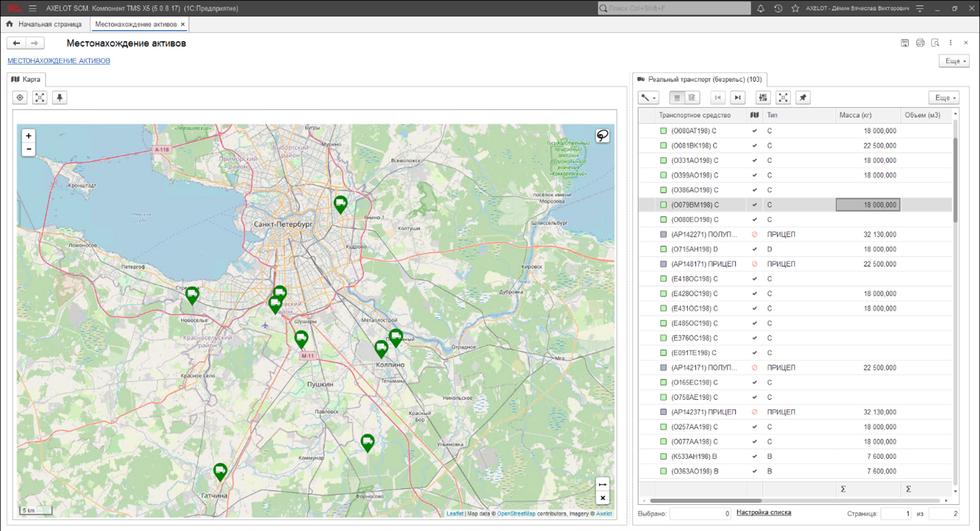Screen dimensions: 980x531
Task: Click the map icon column header
Action: click(x=754, y=115)
